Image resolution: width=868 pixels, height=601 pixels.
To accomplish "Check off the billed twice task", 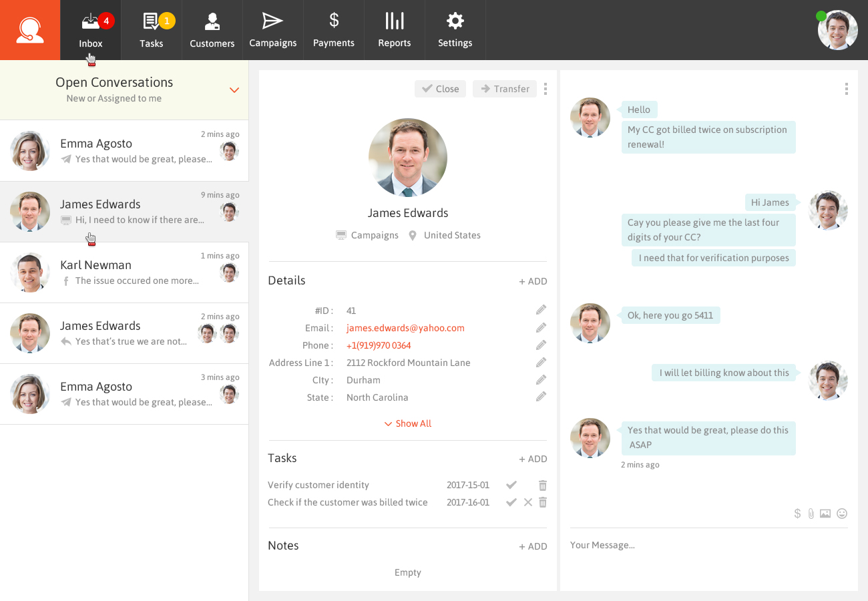I will tap(511, 502).
